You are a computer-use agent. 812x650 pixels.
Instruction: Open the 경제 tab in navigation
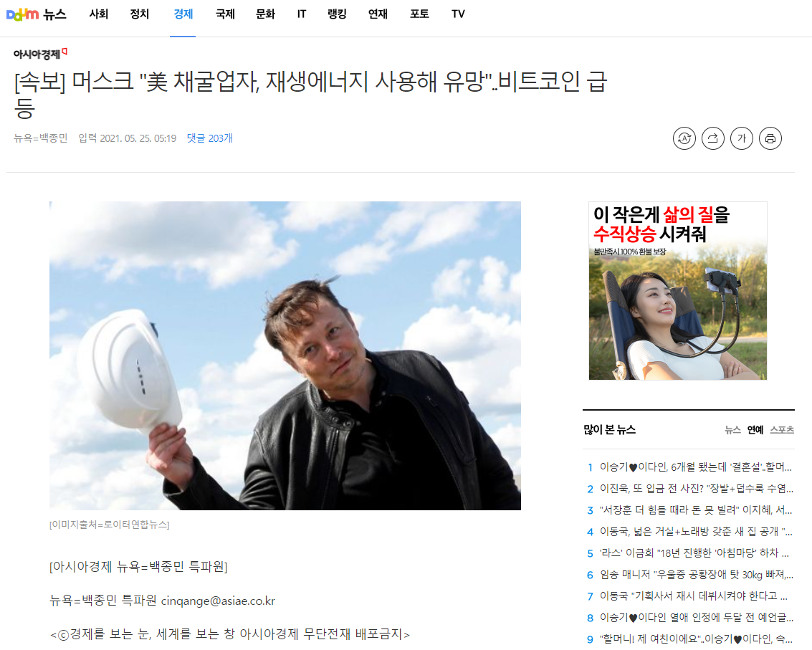[x=183, y=14]
